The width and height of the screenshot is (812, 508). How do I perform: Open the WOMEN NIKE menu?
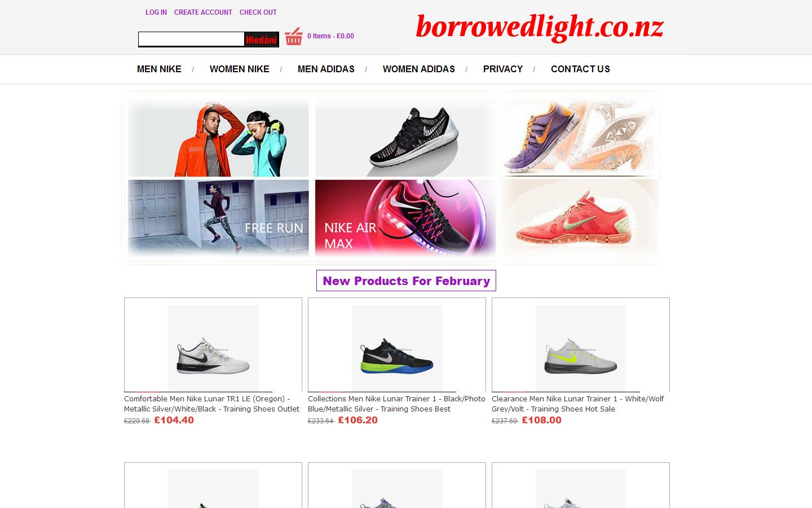coord(239,69)
